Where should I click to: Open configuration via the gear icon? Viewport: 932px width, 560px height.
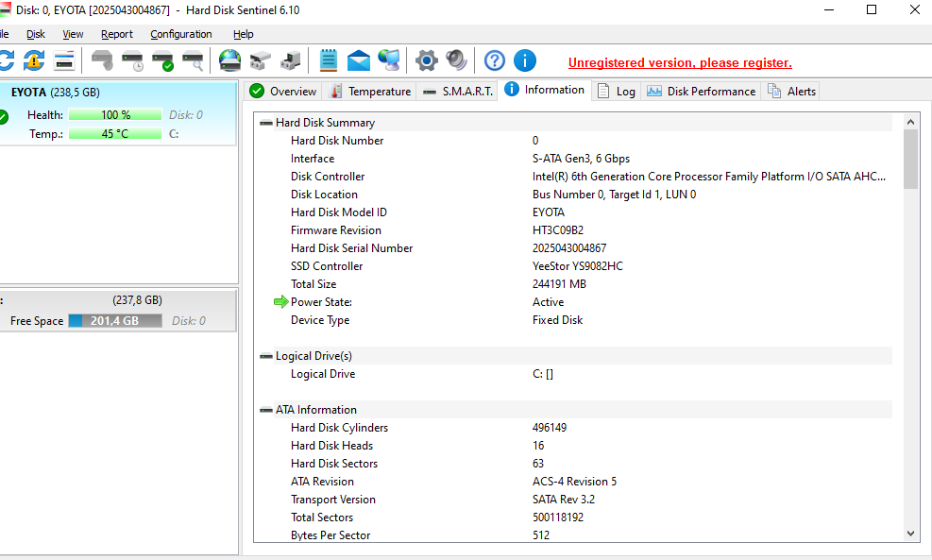click(x=427, y=61)
